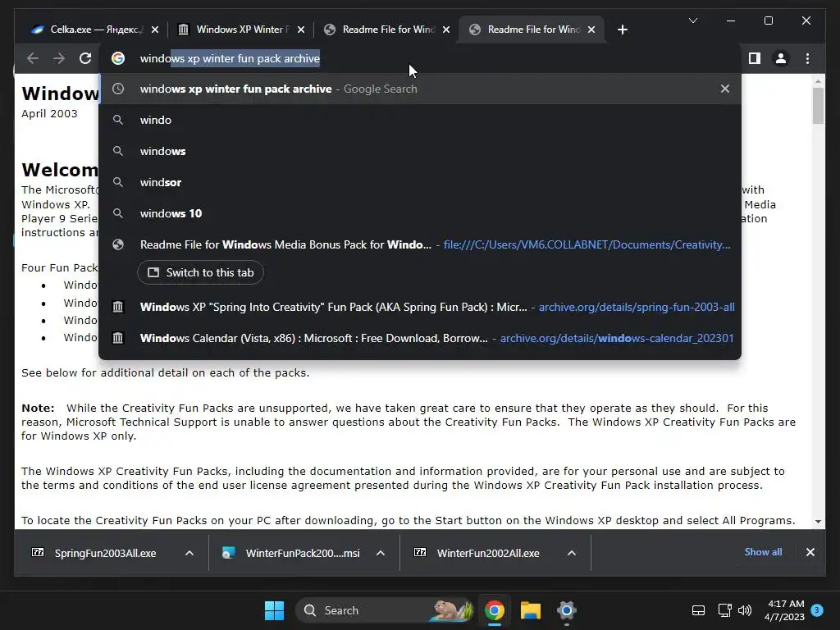Click the Google icon in address bar
Viewport: 840px width, 630px height.
coord(118,58)
